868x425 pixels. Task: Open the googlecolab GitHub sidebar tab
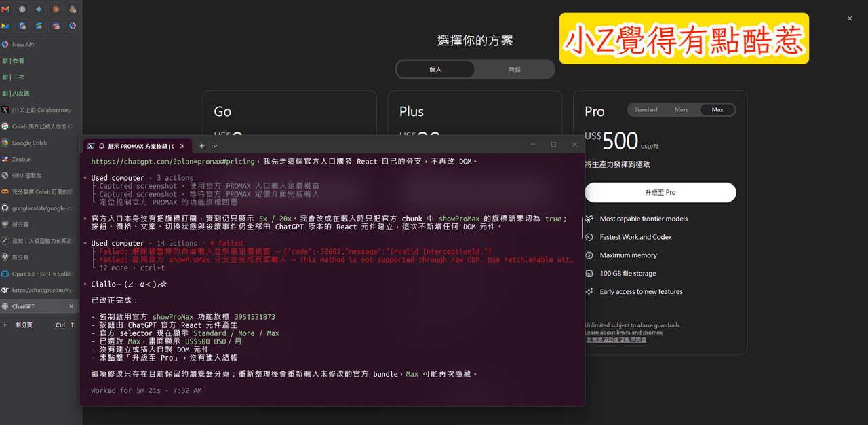tap(41, 208)
